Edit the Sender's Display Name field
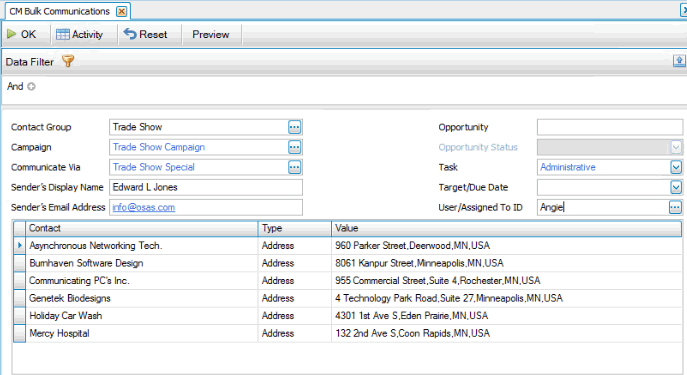 (205, 187)
